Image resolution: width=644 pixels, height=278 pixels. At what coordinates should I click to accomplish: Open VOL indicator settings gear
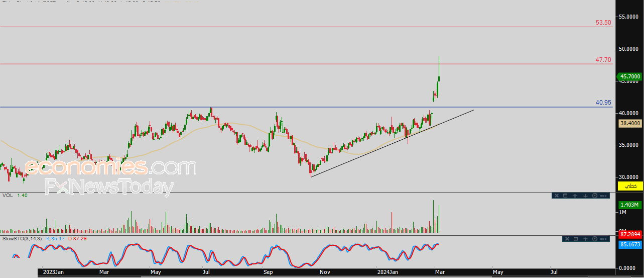click(595, 196)
